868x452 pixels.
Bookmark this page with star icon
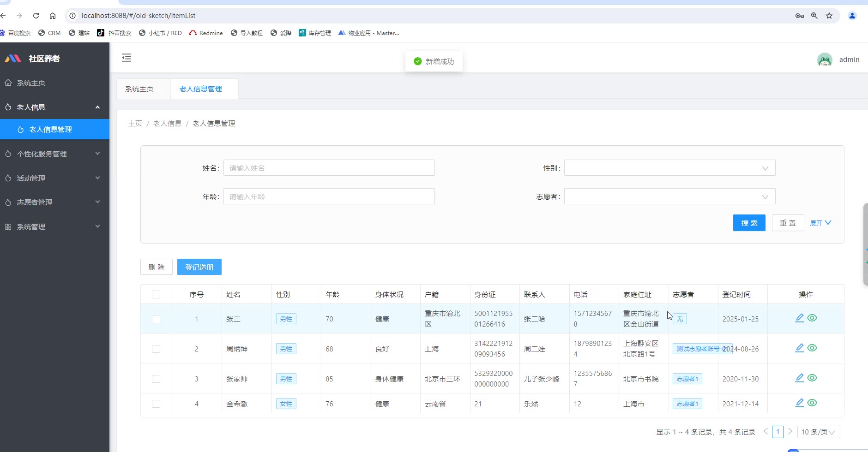(829, 16)
